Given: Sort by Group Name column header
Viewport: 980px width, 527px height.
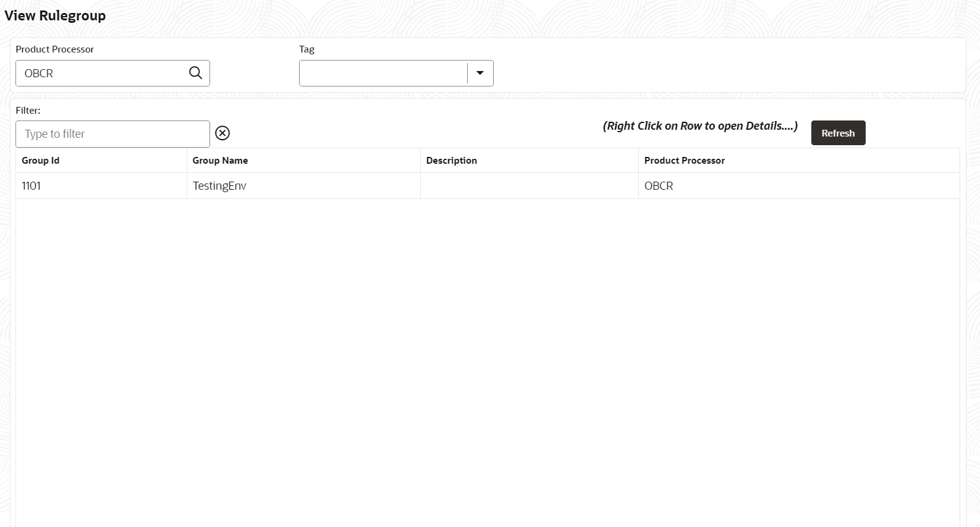Looking at the screenshot, I should 220,161.
